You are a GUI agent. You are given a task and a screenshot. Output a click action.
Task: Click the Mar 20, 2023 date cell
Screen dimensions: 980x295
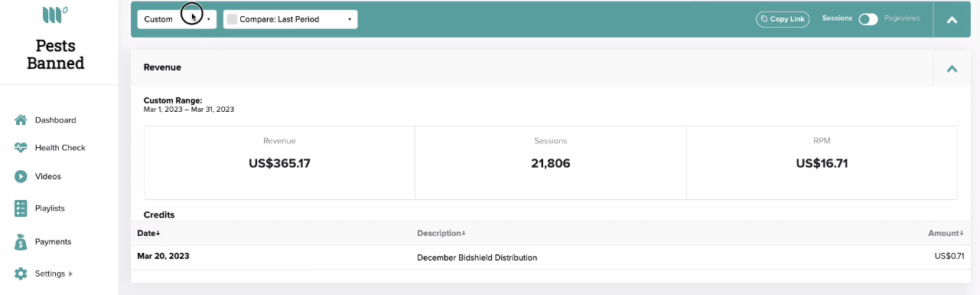163,256
